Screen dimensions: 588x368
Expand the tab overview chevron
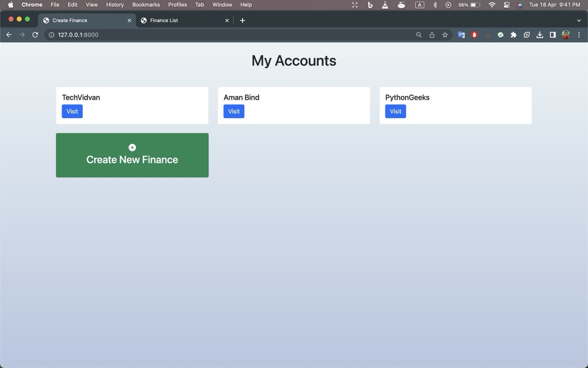pos(579,20)
